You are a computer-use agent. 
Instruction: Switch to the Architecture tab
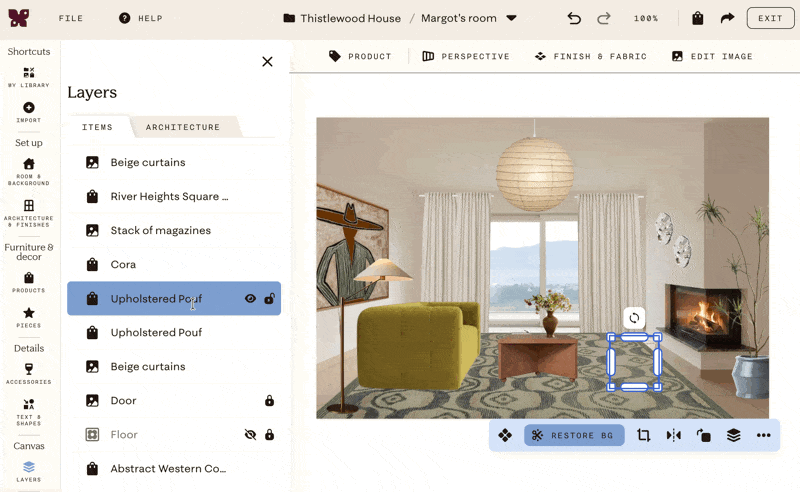click(x=183, y=127)
